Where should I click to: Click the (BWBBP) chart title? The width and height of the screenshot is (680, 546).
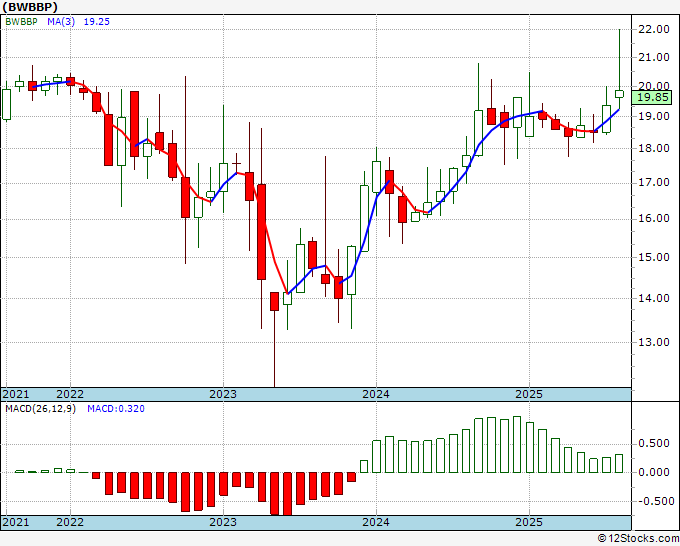click(30, 7)
